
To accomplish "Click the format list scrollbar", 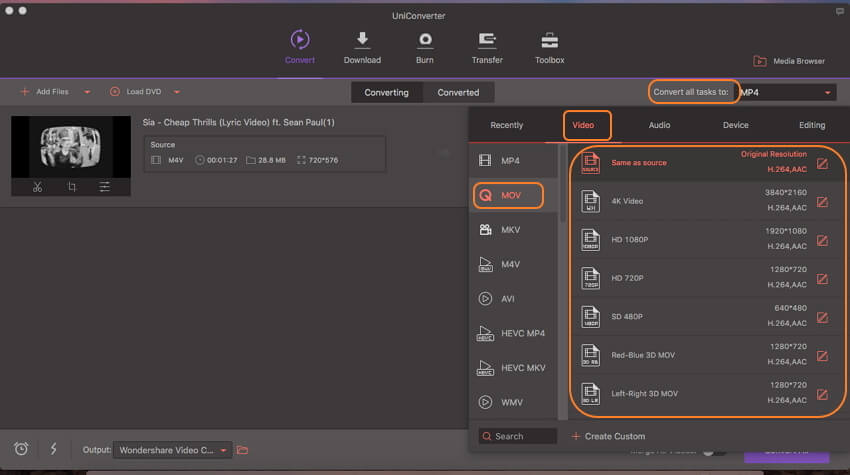I will (x=563, y=184).
